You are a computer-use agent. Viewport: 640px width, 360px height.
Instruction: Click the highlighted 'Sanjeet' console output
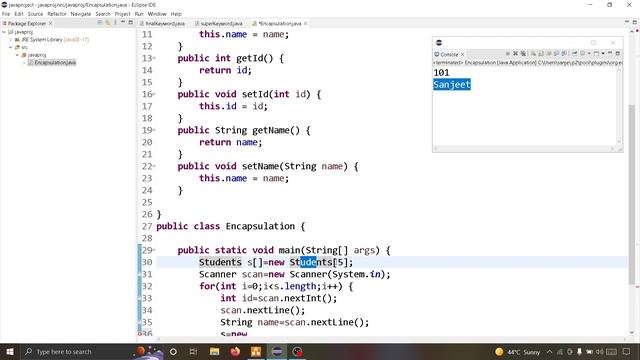(x=452, y=84)
